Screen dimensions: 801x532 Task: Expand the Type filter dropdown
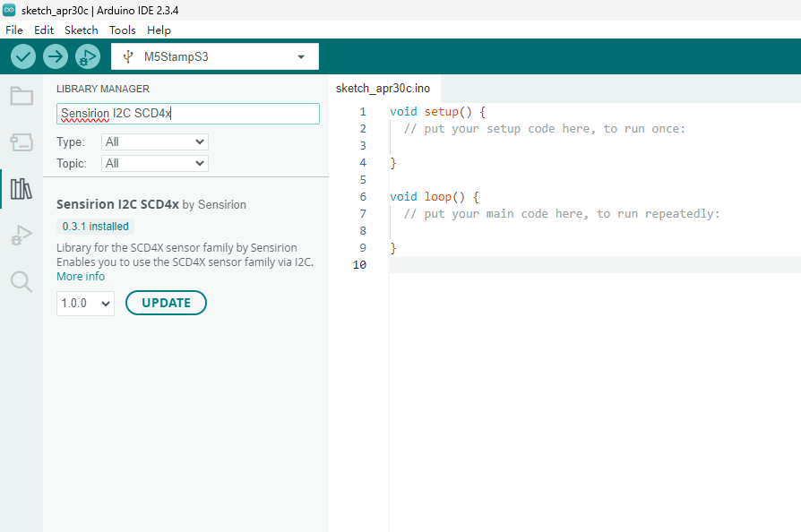[155, 142]
